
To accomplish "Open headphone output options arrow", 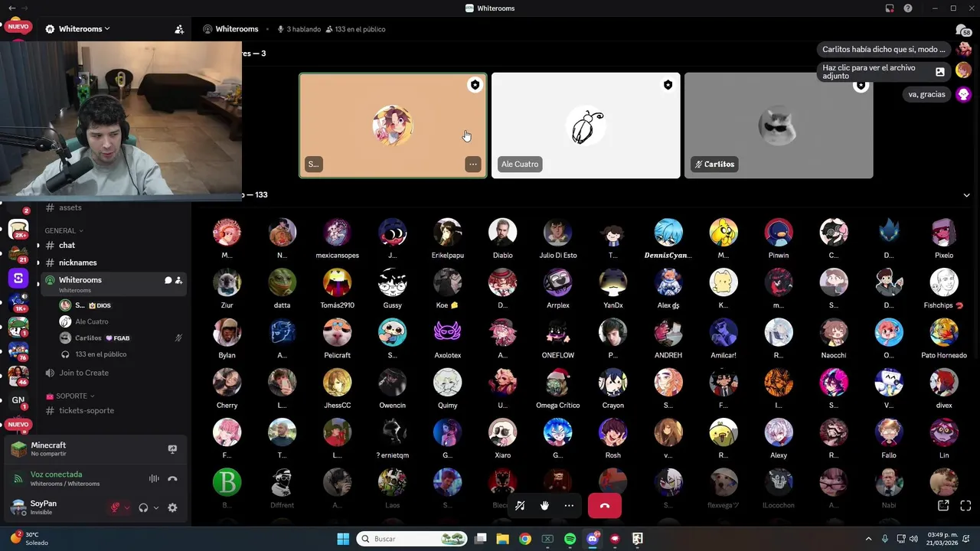I will point(156,507).
